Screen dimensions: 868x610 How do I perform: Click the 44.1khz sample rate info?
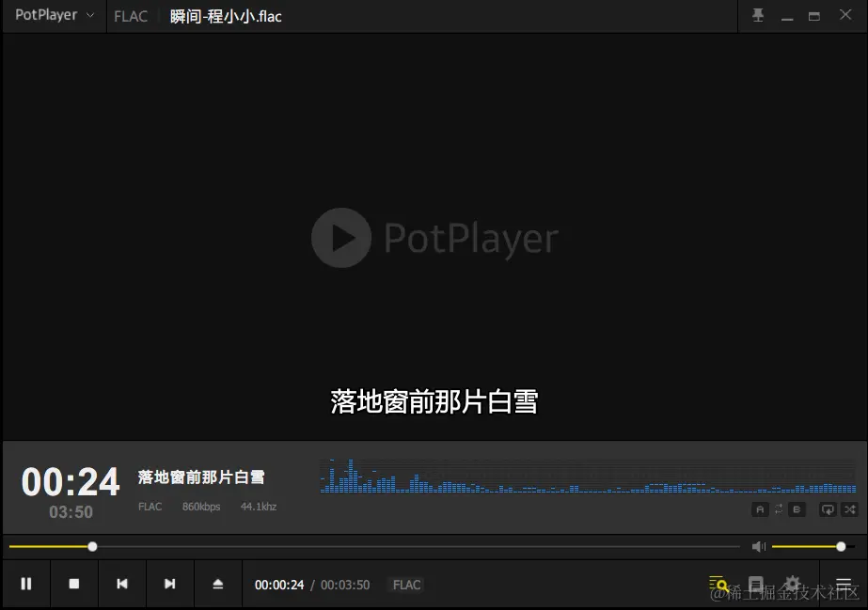[x=259, y=507]
